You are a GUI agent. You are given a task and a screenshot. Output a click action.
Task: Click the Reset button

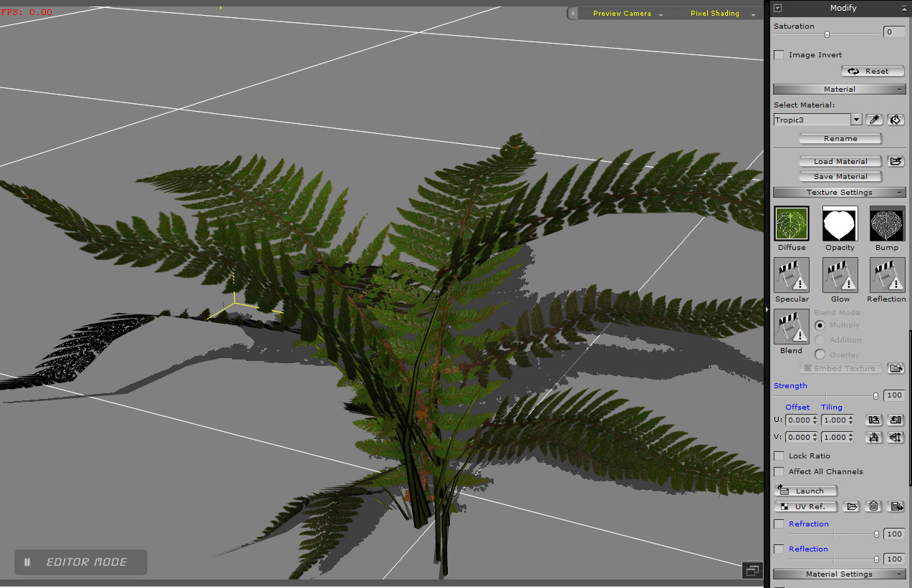(873, 71)
